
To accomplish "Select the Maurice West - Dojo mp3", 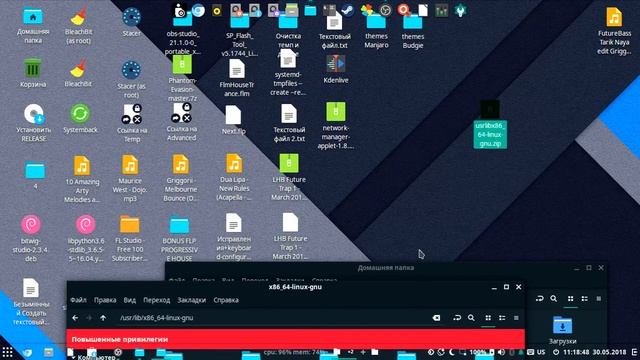I will pyautogui.click(x=130, y=178).
